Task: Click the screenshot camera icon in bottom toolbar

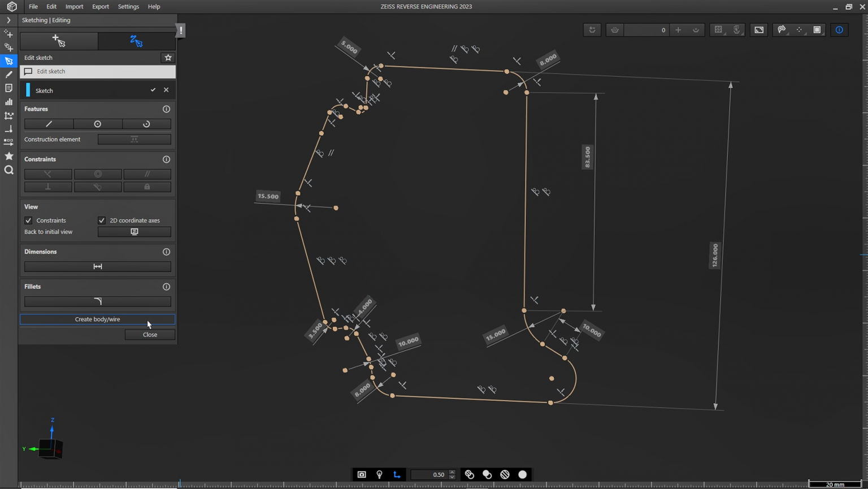Action: [361, 474]
